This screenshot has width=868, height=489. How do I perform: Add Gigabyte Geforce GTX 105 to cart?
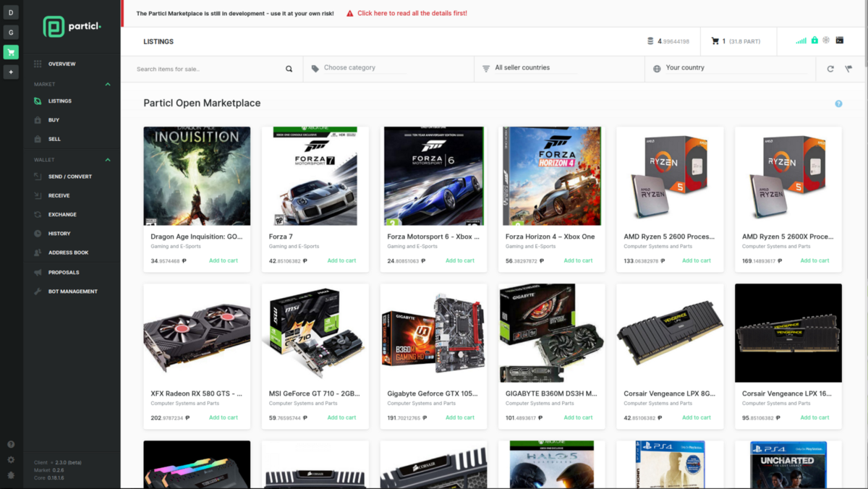(x=460, y=417)
